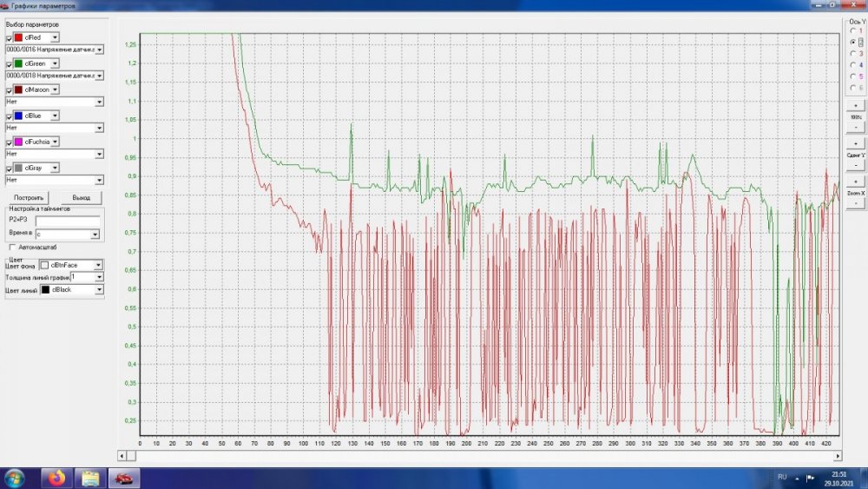Open the clGray color dropdown
The height and width of the screenshot is (489, 868).
tap(55, 168)
